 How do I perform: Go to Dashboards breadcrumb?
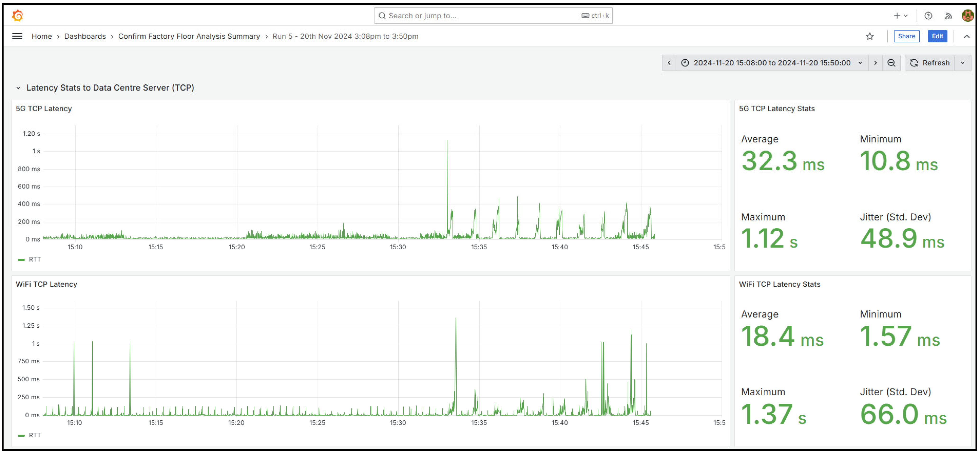pyautogui.click(x=85, y=36)
